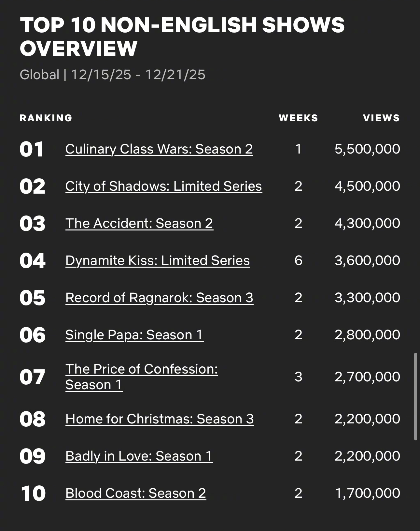Open Home for Christmas: Season 3 link
Screen dimensions: 420x531
click(160, 419)
